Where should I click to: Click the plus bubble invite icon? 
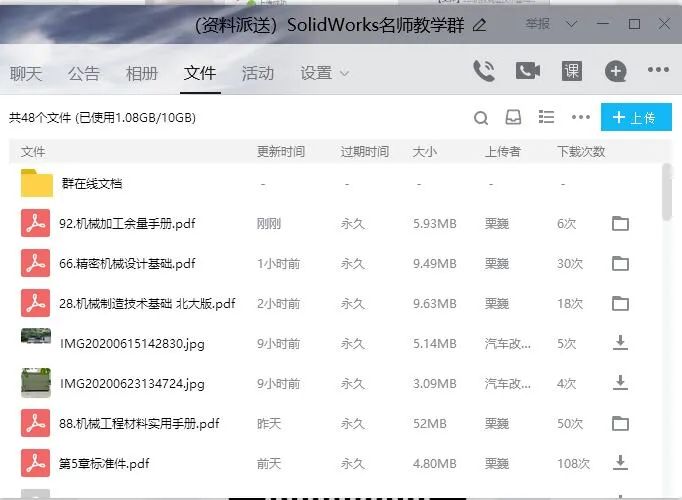coord(615,71)
